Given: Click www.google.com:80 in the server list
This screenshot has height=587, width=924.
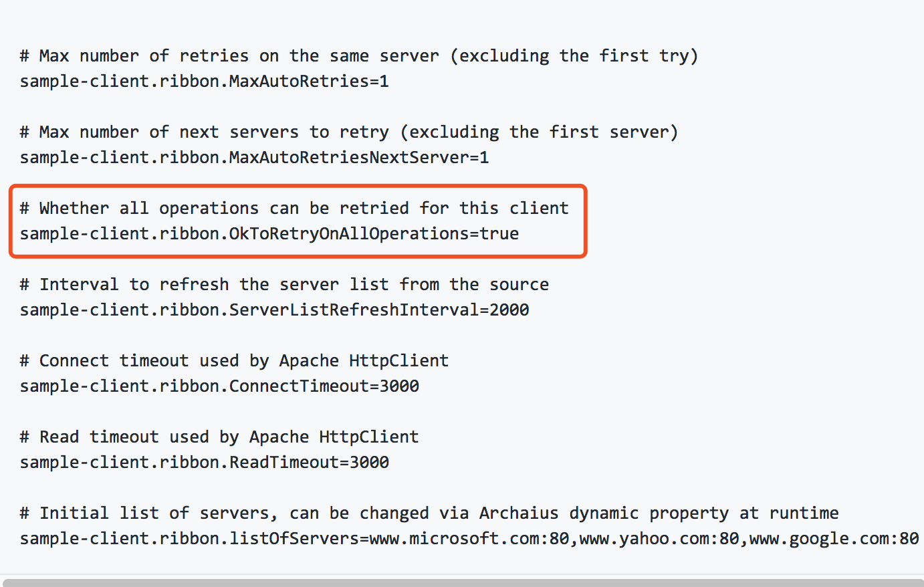Looking at the screenshot, I should 834,539.
